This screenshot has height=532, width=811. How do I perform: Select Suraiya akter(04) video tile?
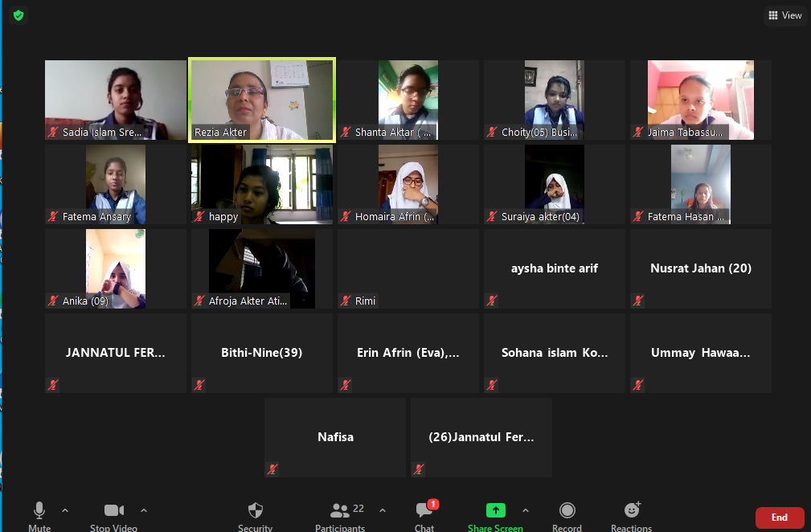(x=555, y=184)
